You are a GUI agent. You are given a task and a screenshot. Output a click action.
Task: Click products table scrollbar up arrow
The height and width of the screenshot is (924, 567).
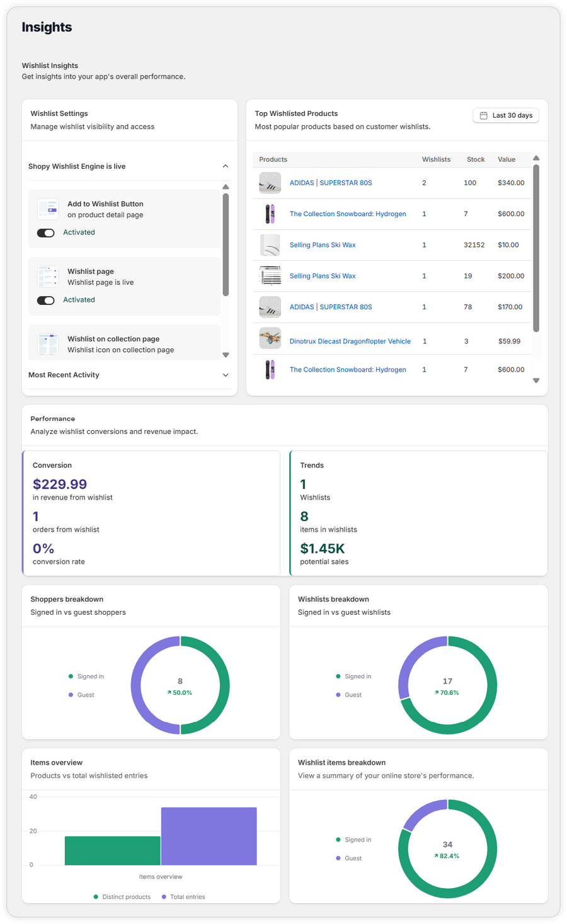click(x=536, y=158)
